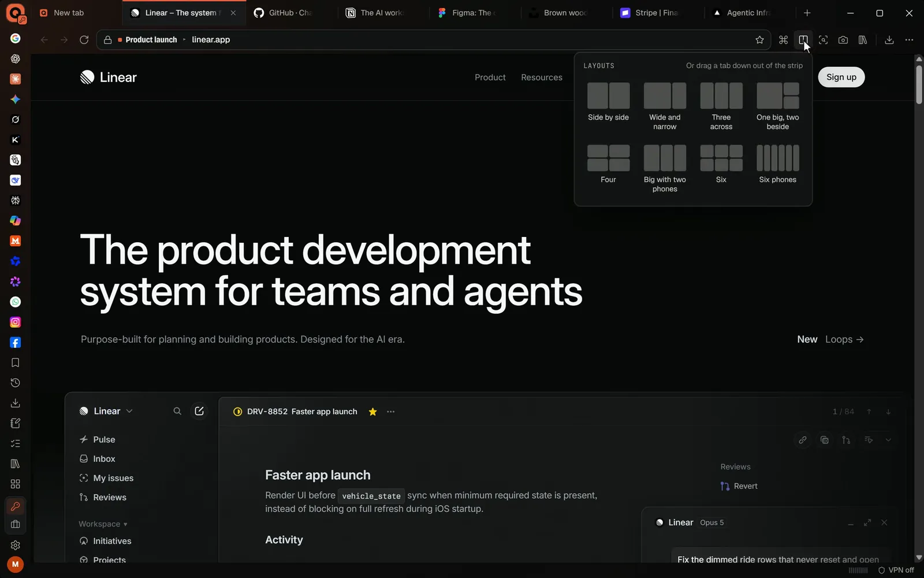Open Instagram from the sidebar
This screenshot has height=578, width=924.
(x=16, y=322)
